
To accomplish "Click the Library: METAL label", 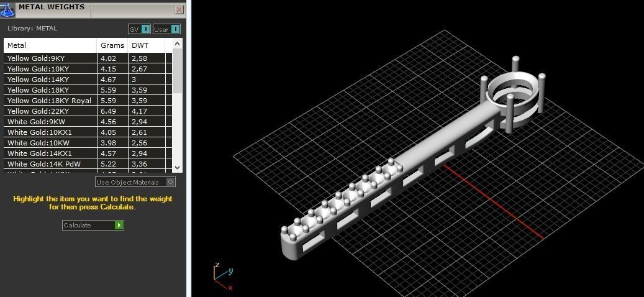I will 32,29.
